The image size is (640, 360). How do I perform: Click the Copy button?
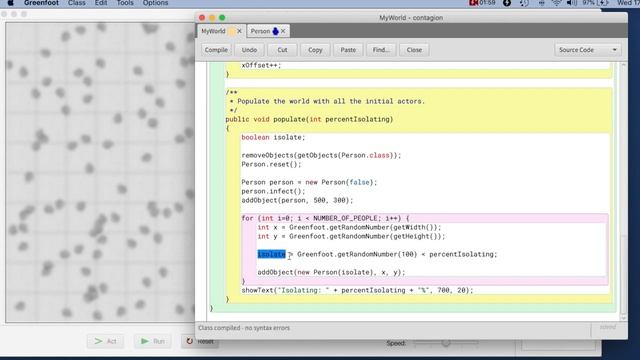click(x=315, y=50)
